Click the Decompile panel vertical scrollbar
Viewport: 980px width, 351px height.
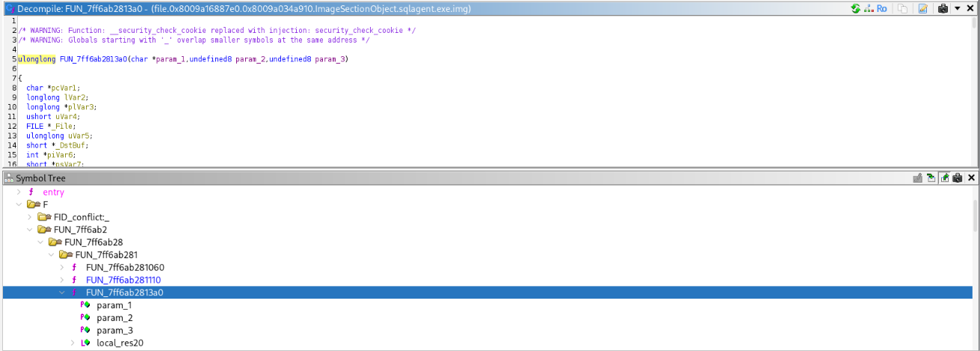(974, 91)
